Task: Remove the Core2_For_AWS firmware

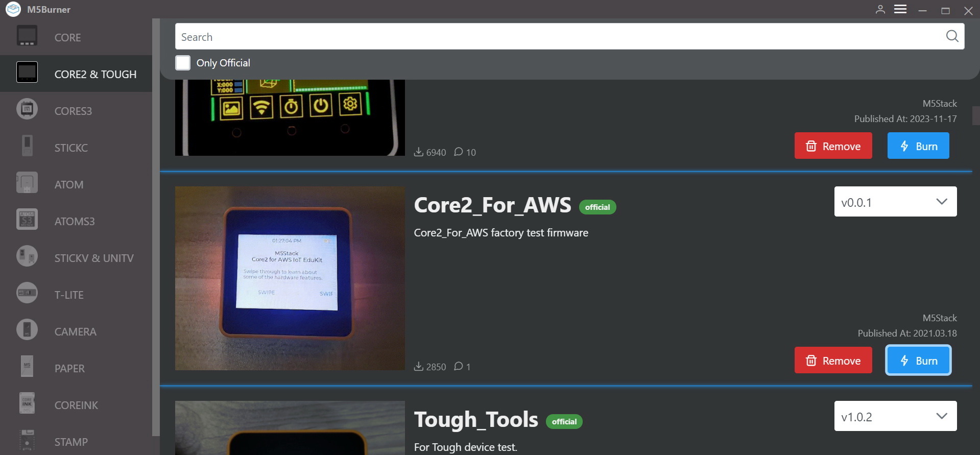Action: (833, 361)
